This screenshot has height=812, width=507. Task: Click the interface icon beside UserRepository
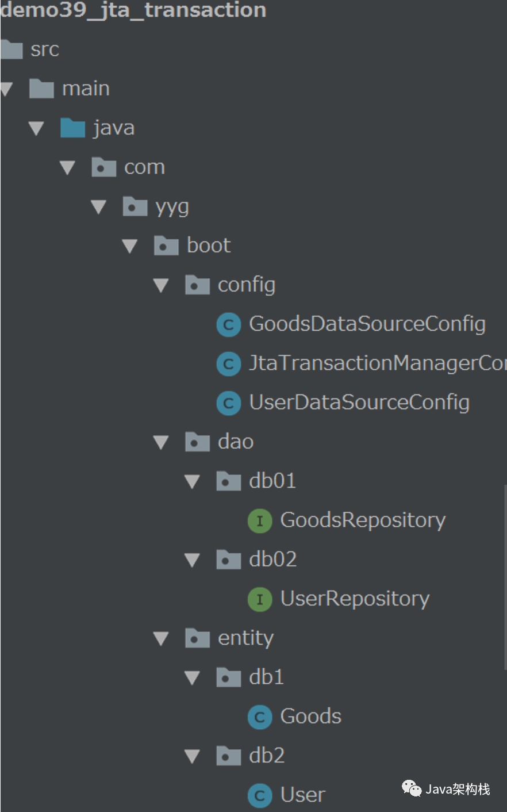pos(259,599)
